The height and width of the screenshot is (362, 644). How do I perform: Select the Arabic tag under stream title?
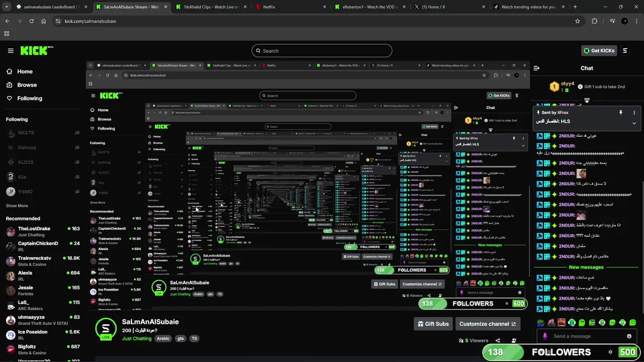(x=163, y=338)
